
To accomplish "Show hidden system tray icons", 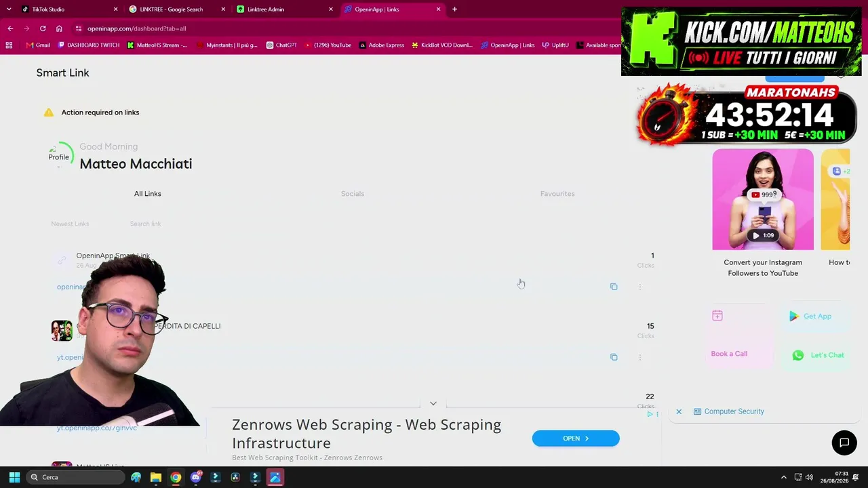I will 784,477.
